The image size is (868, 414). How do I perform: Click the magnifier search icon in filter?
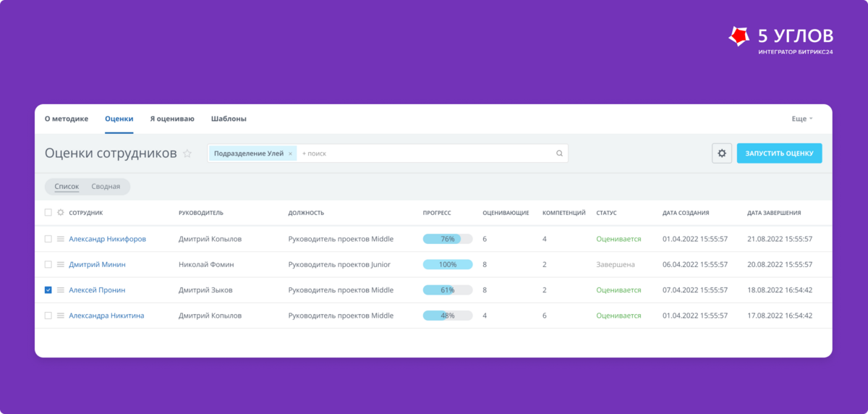(559, 153)
